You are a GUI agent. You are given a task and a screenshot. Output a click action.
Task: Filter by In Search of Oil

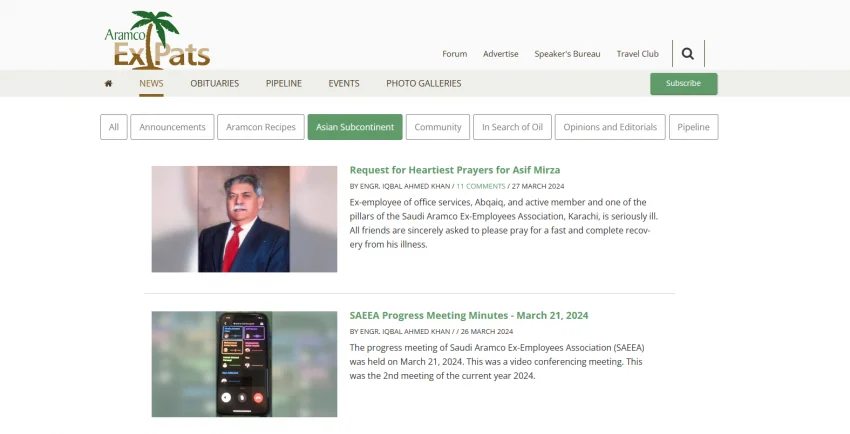point(512,127)
